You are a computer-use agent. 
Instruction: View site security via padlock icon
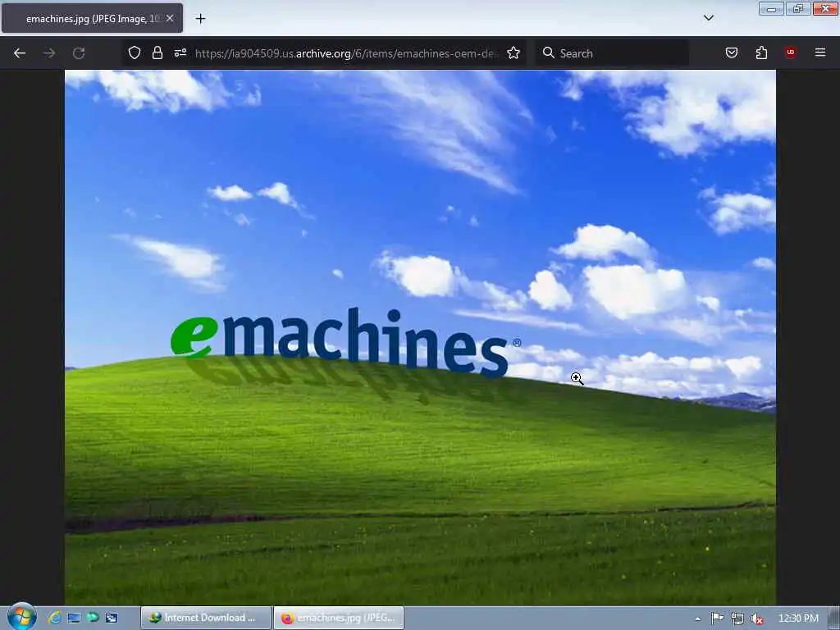click(157, 52)
